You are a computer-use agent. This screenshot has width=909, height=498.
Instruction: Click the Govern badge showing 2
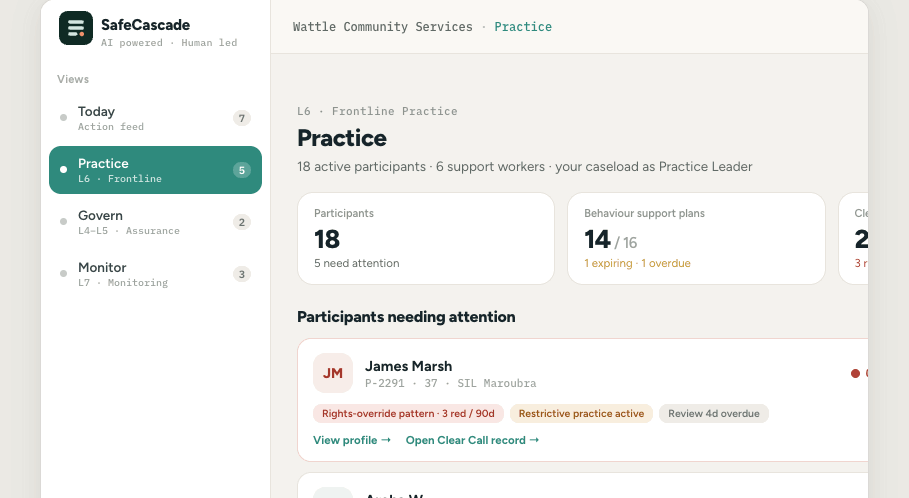pos(242,222)
